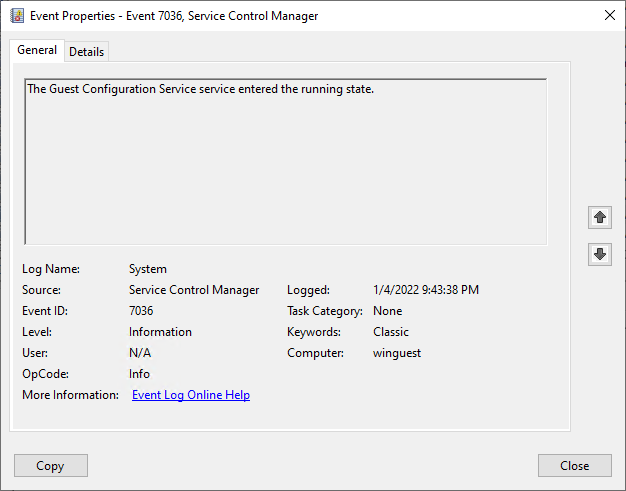Click the Computer value 'winguest'

(x=396, y=353)
